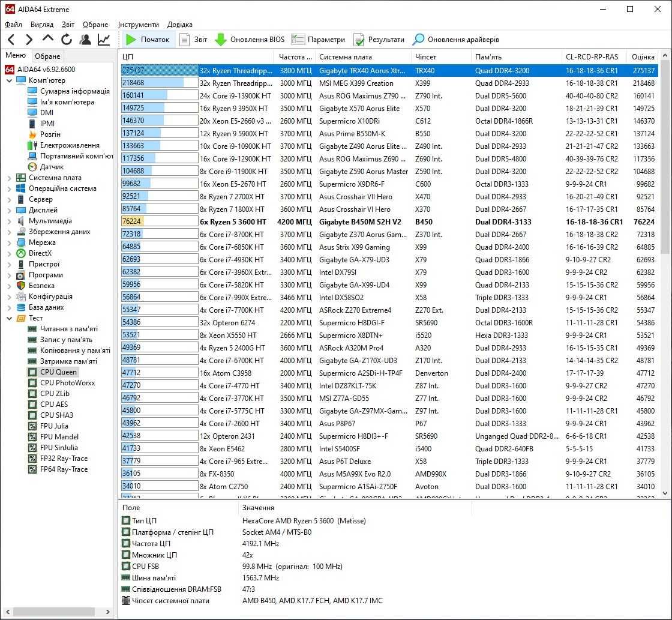Click the up-level arrow toolbar icon

pyautogui.click(x=47, y=39)
